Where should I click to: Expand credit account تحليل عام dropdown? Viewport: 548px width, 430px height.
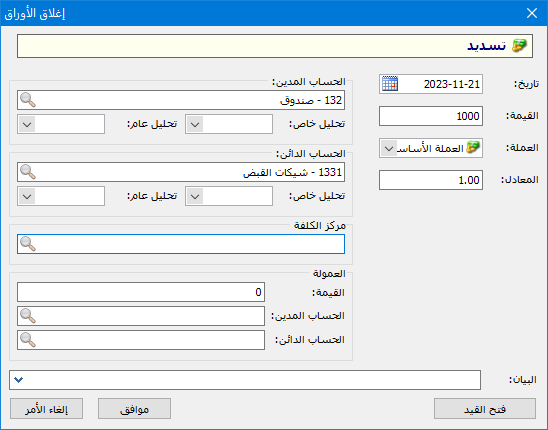point(27,196)
